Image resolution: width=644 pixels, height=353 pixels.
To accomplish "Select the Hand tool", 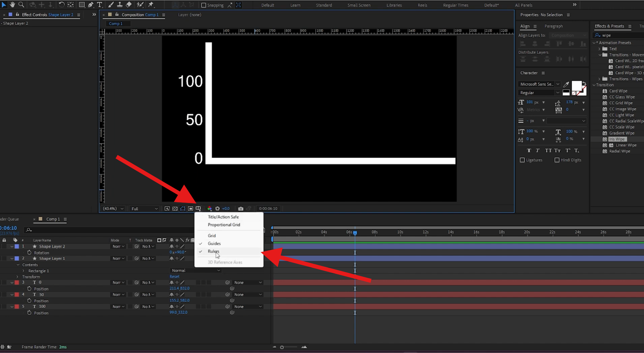I will click(x=13, y=5).
